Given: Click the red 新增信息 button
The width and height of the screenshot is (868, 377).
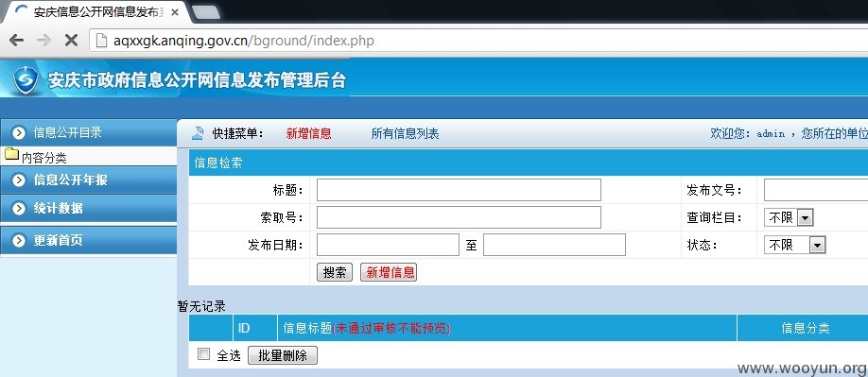Looking at the screenshot, I should click(389, 272).
